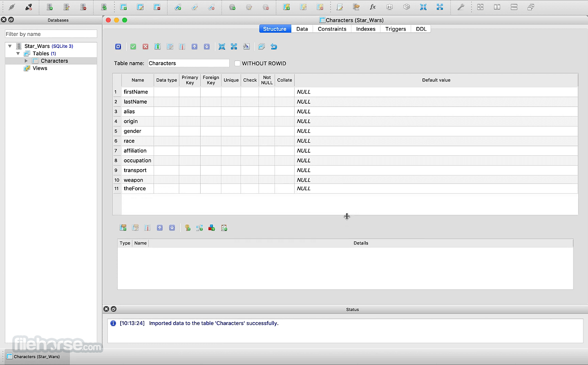Click the Delete column icon
Screen dimensions: 588x365
182,47
